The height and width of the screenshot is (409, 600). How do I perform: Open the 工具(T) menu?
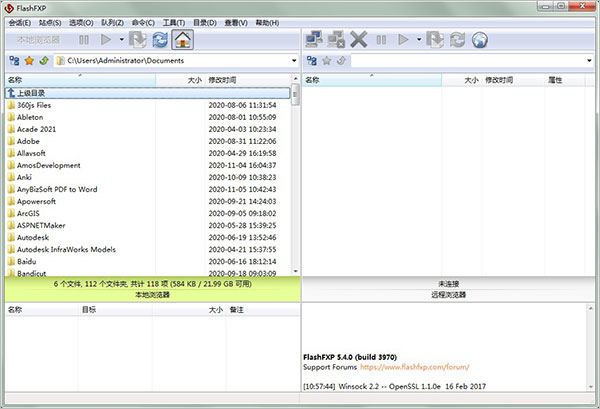(x=174, y=23)
